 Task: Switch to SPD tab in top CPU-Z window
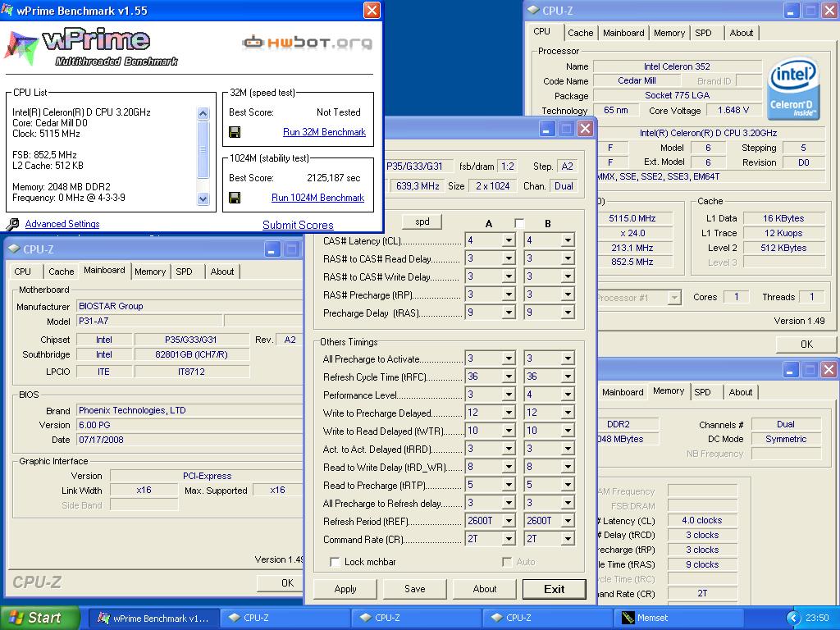click(703, 33)
